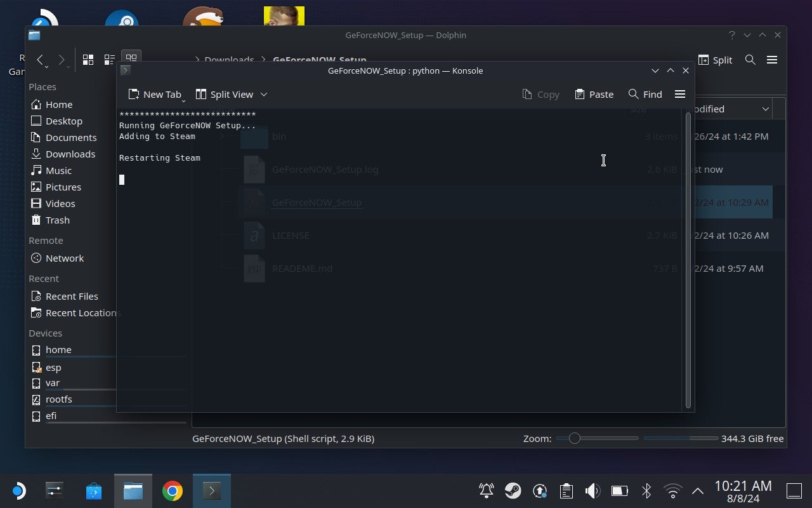Image resolution: width=812 pixels, height=508 pixels.
Task: Open the Dolphin hamburger menu
Action: 772,60
